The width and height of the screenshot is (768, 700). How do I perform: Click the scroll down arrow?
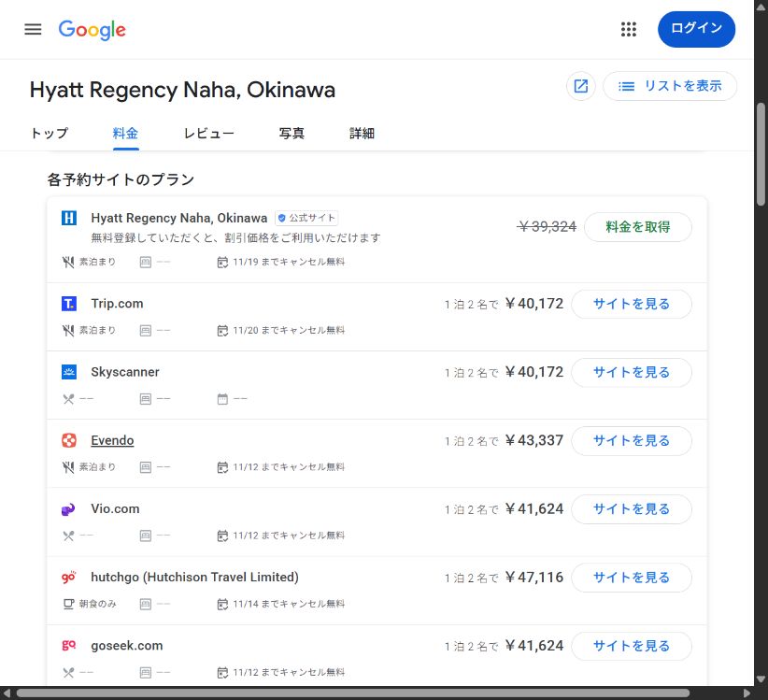coord(761,679)
